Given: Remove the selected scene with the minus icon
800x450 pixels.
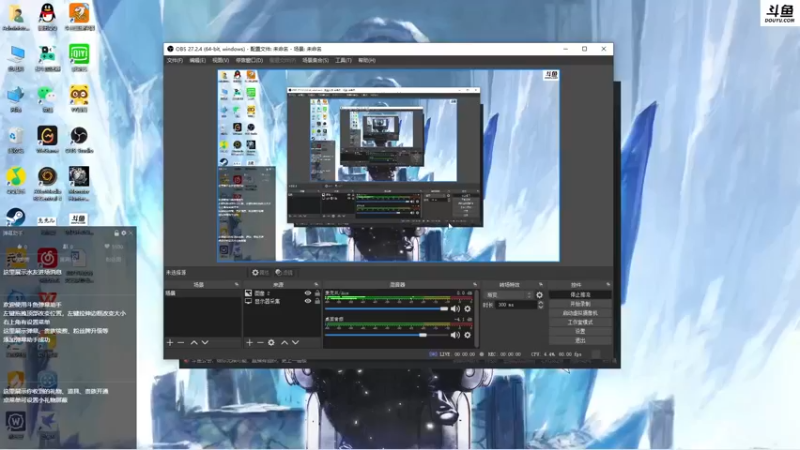Looking at the screenshot, I should (181, 342).
